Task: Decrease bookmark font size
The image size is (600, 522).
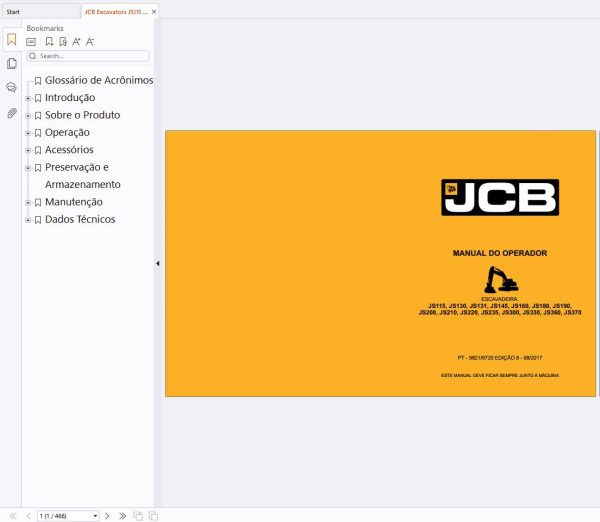Action: pyautogui.click(x=90, y=42)
